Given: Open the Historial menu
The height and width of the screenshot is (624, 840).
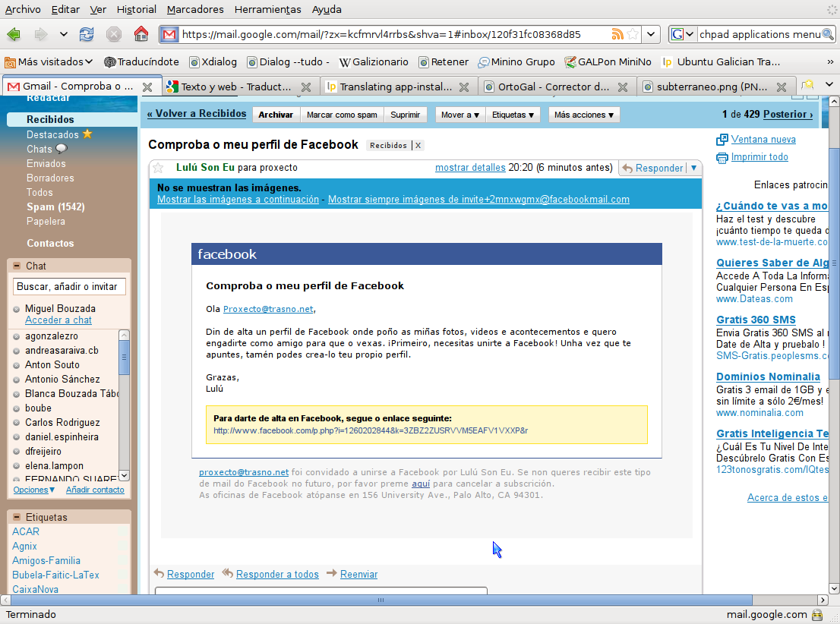Looking at the screenshot, I should 137,10.
